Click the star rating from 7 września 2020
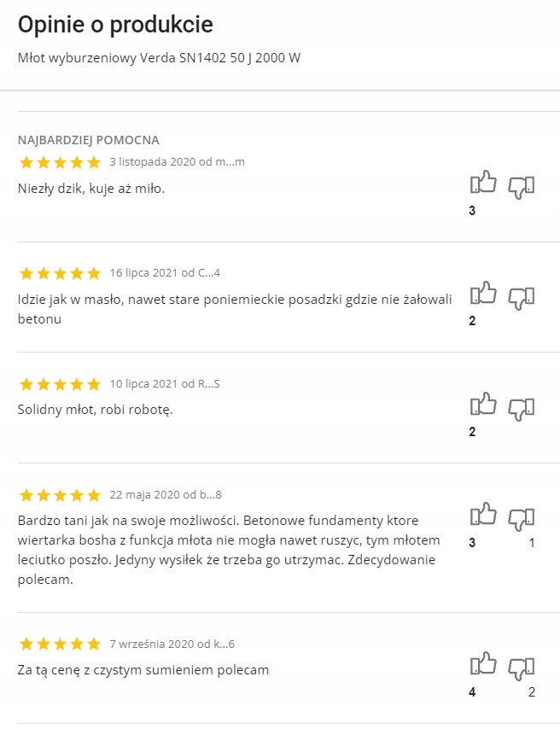 click(60, 644)
